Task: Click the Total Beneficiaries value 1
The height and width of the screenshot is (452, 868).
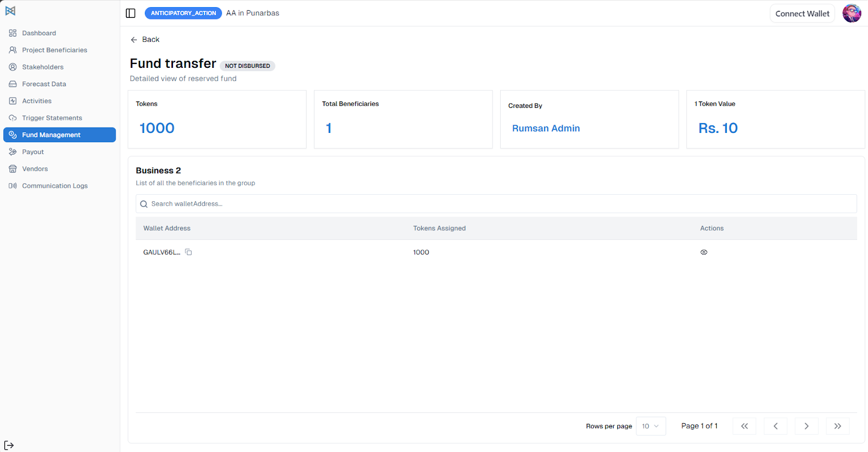Action: [329, 128]
